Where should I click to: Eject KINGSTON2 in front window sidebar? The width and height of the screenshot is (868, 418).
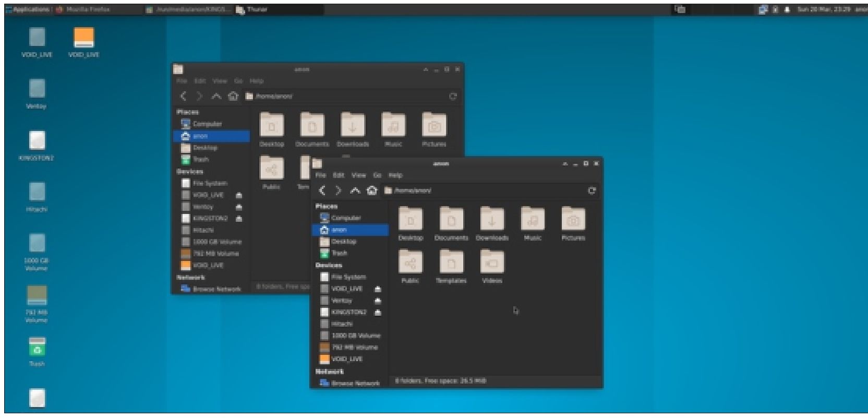pos(378,313)
